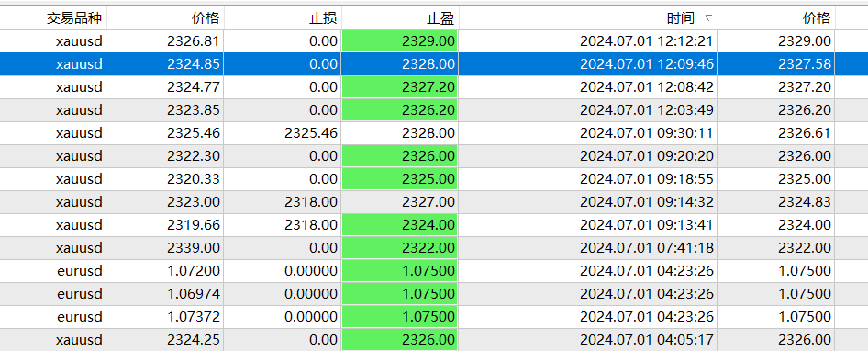The image size is (868, 351).
Task: Click green 2326.00 cell in 09:20:20 row
Action: [400, 156]
